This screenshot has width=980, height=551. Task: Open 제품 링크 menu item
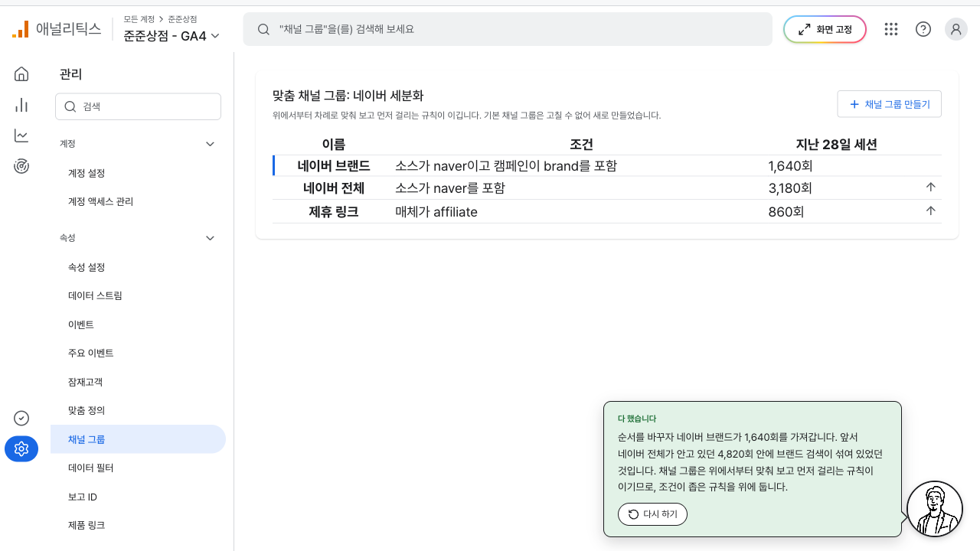(138, 525)
